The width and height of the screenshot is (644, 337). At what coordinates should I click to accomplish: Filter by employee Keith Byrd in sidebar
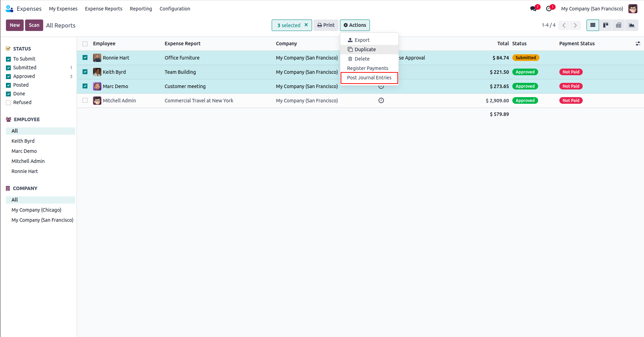click(x=23, y=141)
